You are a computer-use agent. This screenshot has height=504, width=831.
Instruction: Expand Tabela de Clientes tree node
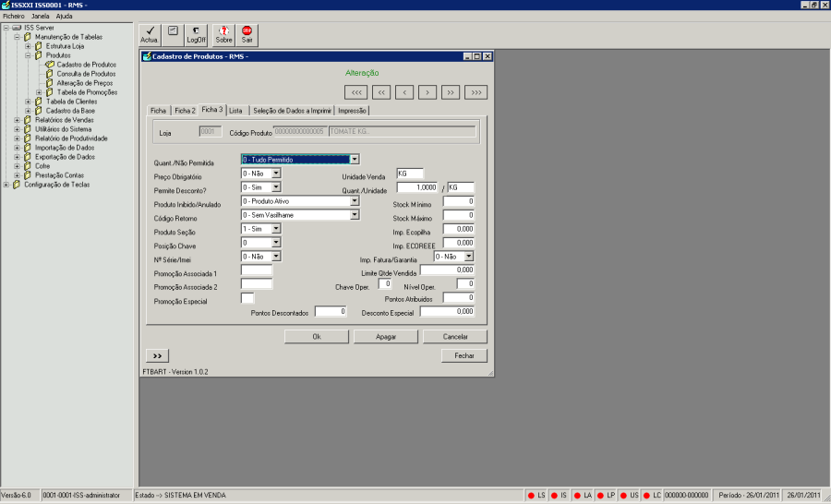coord(28,102)
